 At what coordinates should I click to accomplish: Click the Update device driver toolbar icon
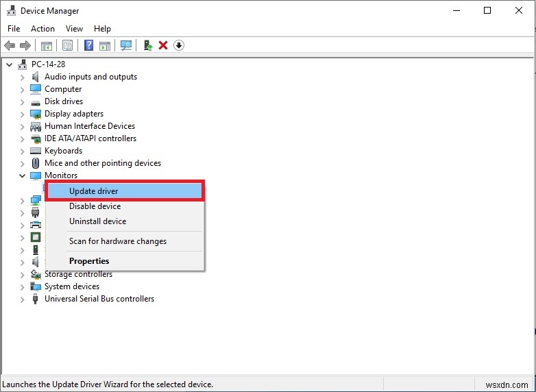click(x=148, y=45)
